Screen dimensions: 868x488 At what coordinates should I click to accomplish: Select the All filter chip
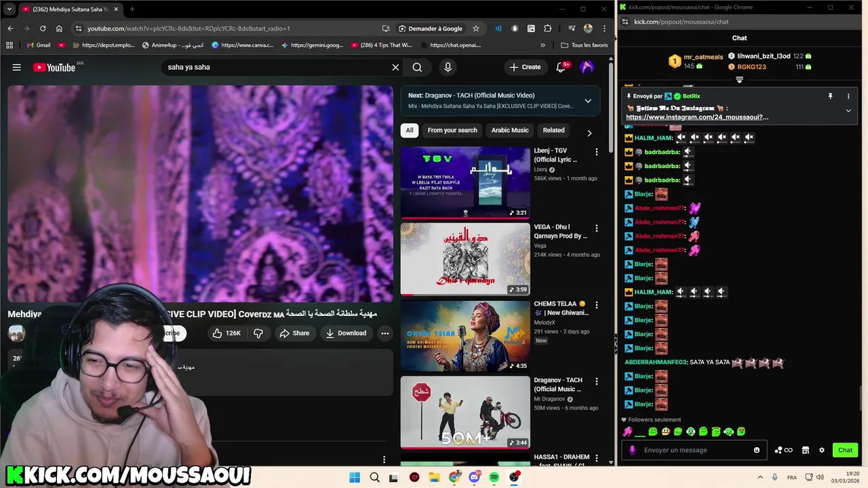click(x=410, y=130)
